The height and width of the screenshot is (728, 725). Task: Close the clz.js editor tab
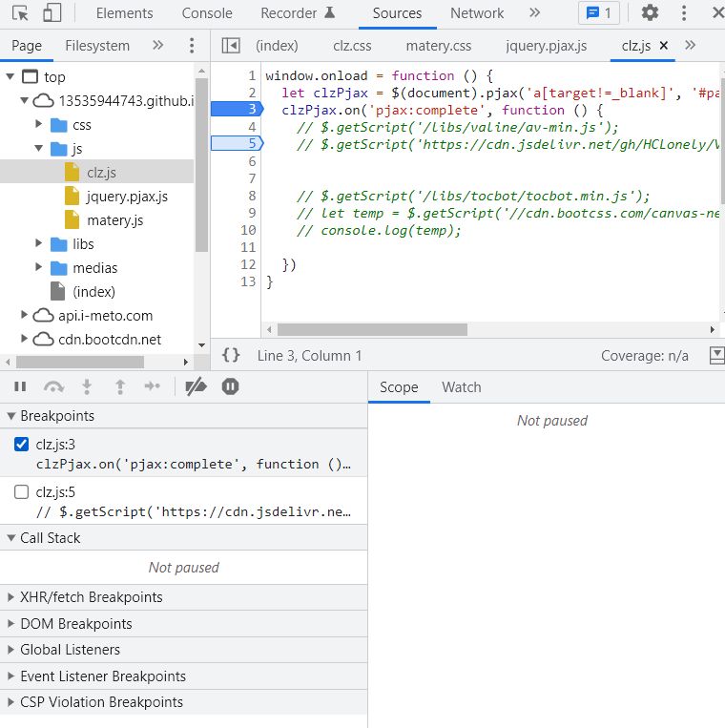click(x=664, y=45)
